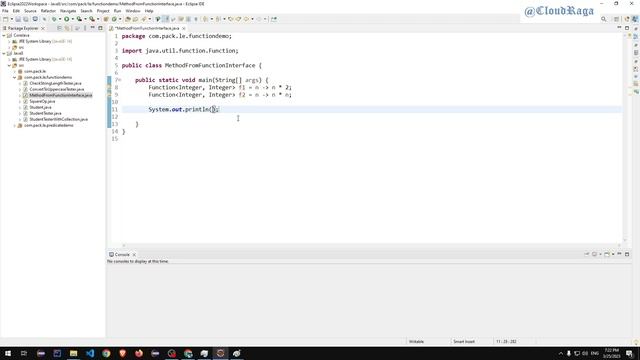Click the Coverage toolbar icon
The image size is (640, 360).
point(79,19)
